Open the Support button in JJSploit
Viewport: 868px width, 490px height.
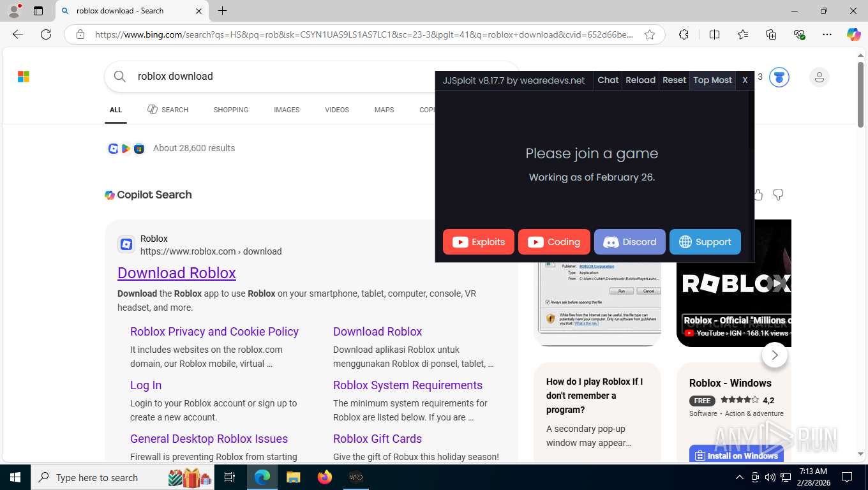[705, 242]
